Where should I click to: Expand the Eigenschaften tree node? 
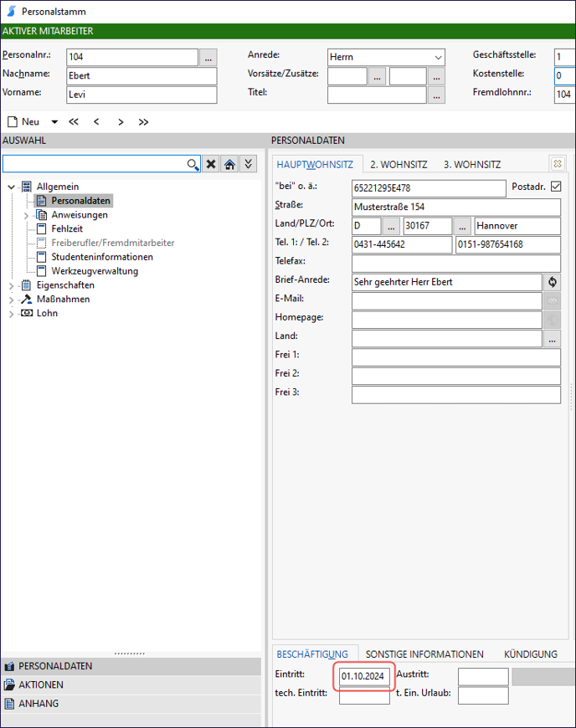tap(11, 285)
